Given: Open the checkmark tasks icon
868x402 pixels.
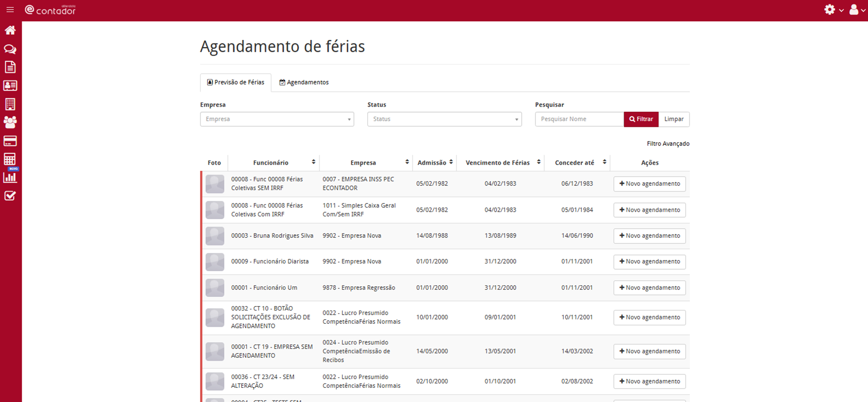Looking at the screenshot, I should pyautogui.click(x=10, y=196).
